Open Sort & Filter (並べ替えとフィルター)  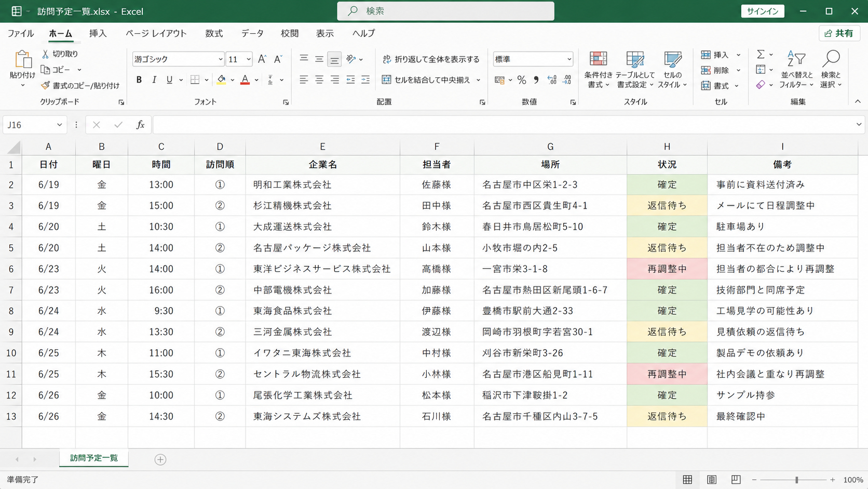tap(796, 70)
